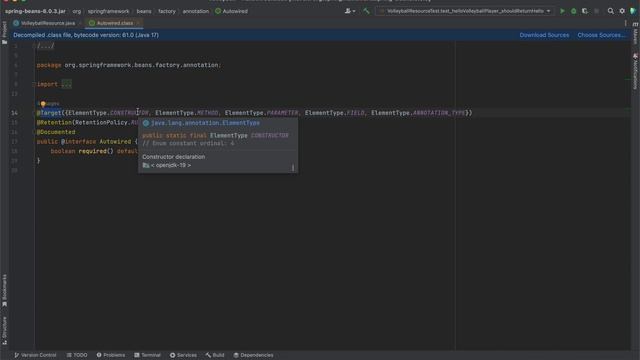Viewport: 640px width, 360px height.
Task: Click ElementType.FIELD in code
Action: 335,113
